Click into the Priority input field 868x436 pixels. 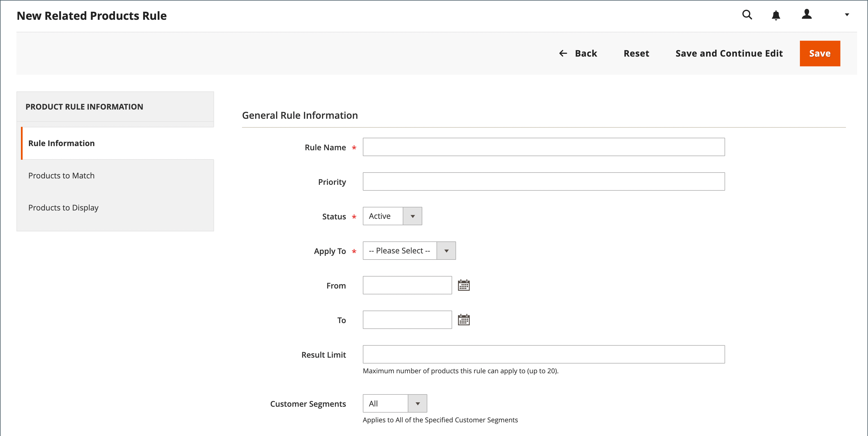pos(543,182)
